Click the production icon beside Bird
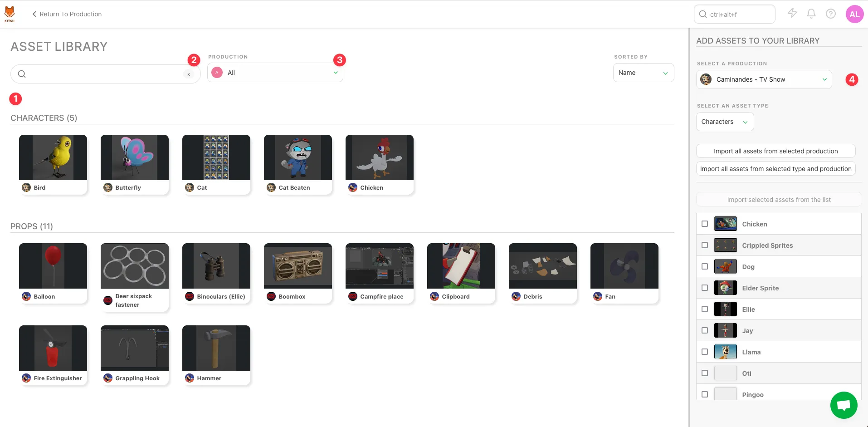The image size is (868, 427). coord(26,187)
